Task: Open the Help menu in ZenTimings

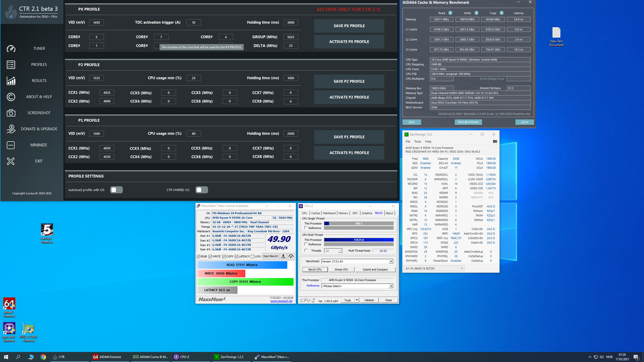Action: pos(428,141)
